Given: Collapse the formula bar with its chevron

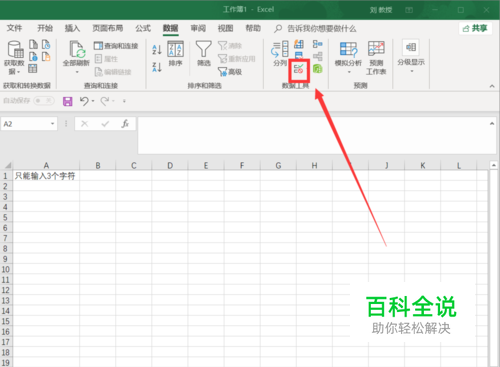Looking at the screenshot, I should [492, 124].
